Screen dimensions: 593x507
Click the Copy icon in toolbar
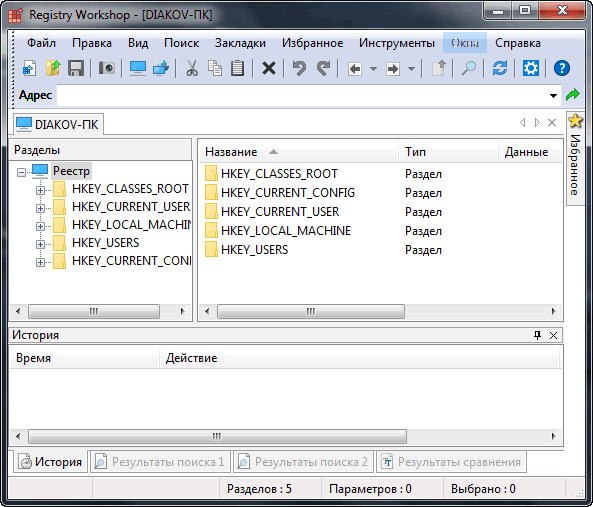click(x=215, y=68)
